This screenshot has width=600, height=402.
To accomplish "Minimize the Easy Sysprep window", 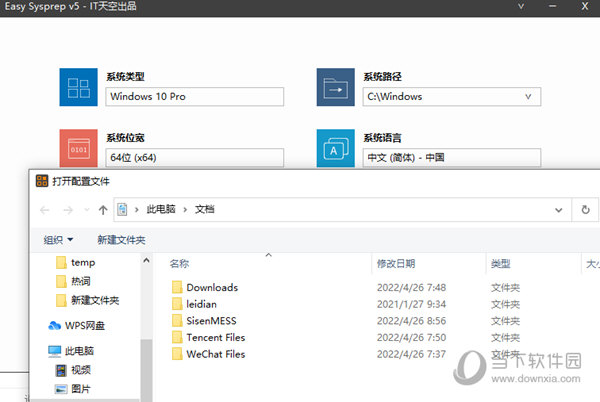I will [552, 7].
